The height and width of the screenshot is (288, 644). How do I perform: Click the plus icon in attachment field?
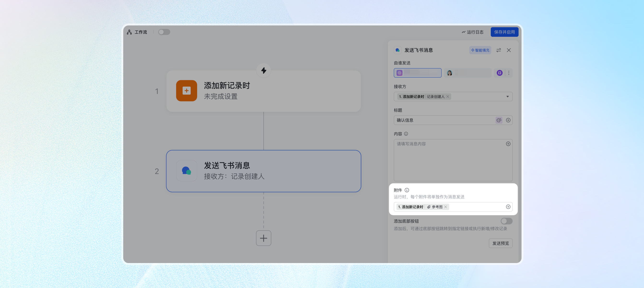508,207
